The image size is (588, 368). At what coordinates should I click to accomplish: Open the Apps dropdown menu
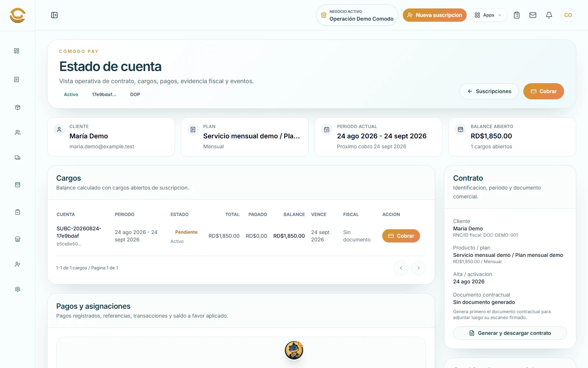tap(488, 15)
